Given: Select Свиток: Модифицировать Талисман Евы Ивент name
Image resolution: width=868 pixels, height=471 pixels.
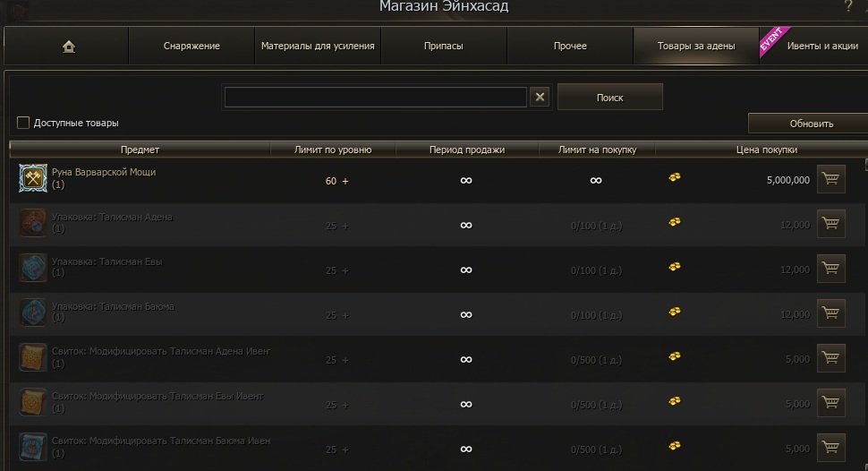Looking at the screenshot, I should pos(157,396).
